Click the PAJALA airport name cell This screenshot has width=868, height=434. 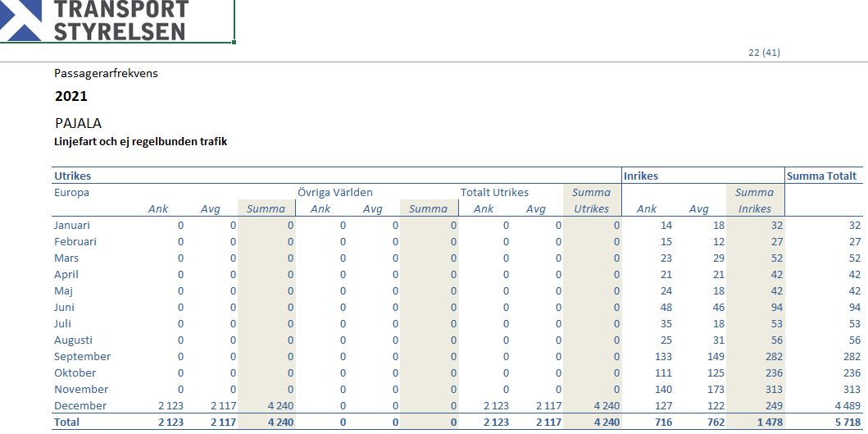78,123
